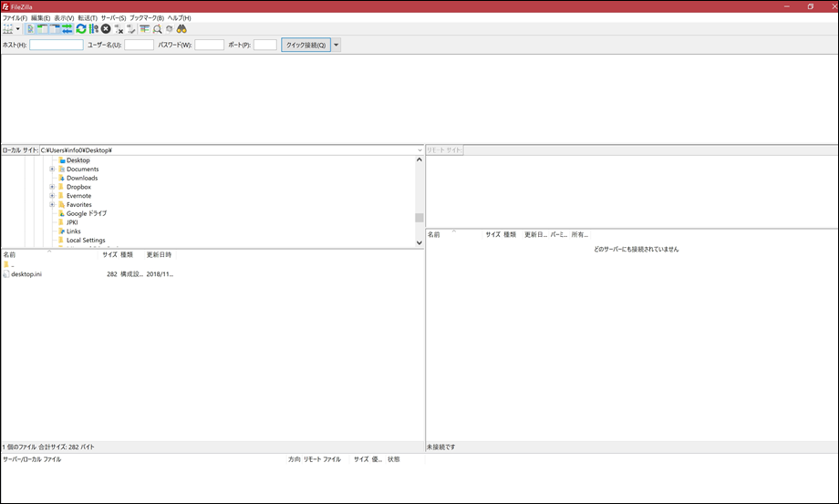Toggle local directory tree display

tap(42, 29)
